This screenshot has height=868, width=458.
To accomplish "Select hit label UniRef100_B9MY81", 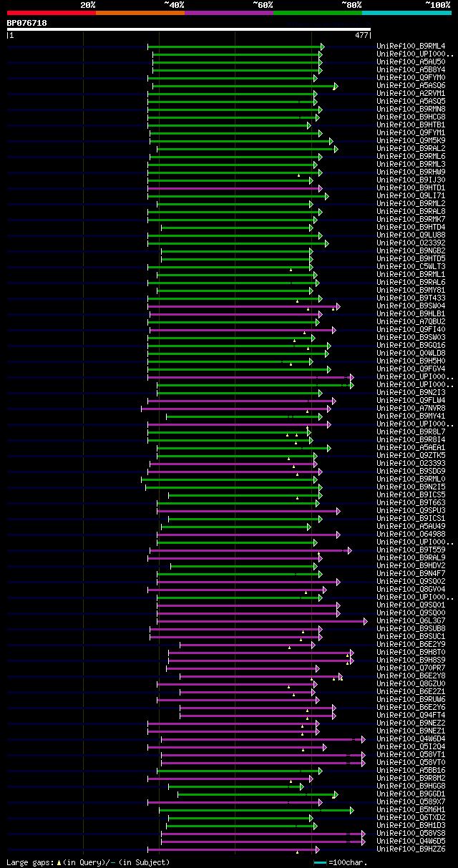I will (x=411, y=291).
